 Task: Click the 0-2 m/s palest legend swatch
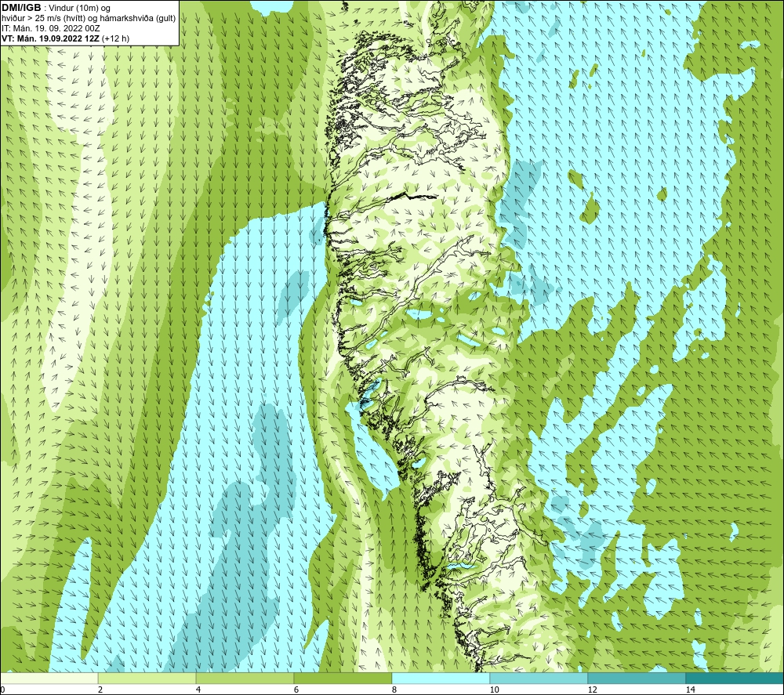[49, 678]
